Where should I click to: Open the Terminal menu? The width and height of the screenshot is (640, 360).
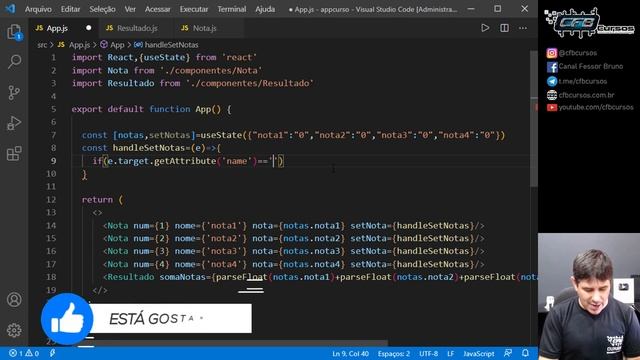tap(231, 9)
